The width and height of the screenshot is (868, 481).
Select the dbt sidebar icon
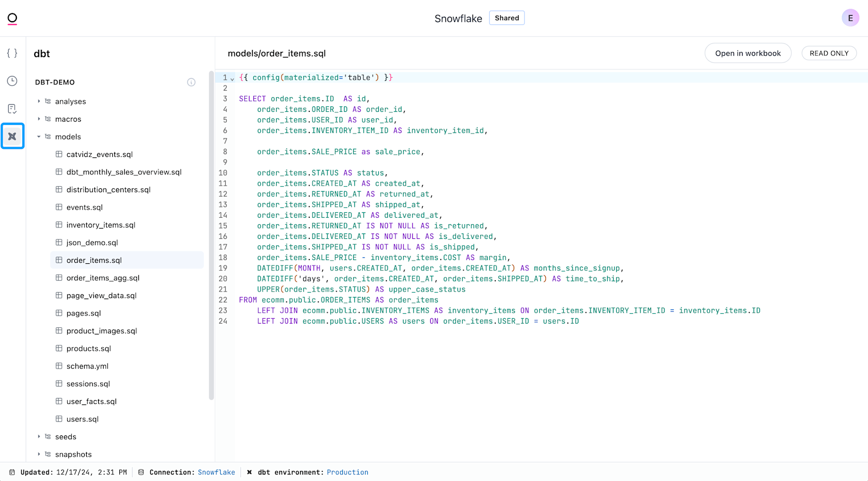pyautogui.click(x=12, y=136)
